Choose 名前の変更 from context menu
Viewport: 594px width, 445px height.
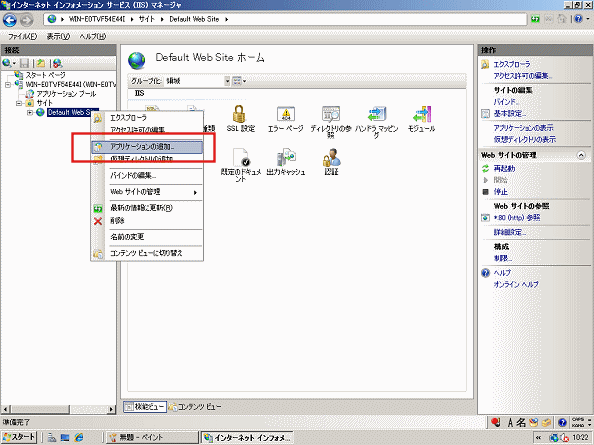click(147, 237)
